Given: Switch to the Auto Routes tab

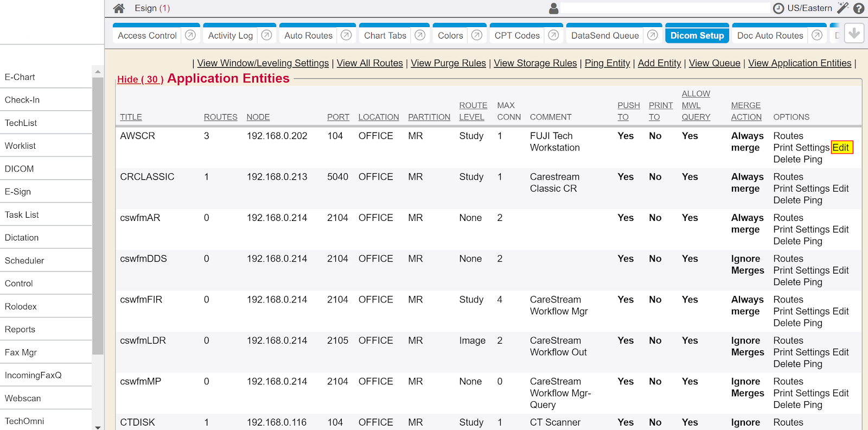Looking at the screenshot, I should (x=308, y=35).
